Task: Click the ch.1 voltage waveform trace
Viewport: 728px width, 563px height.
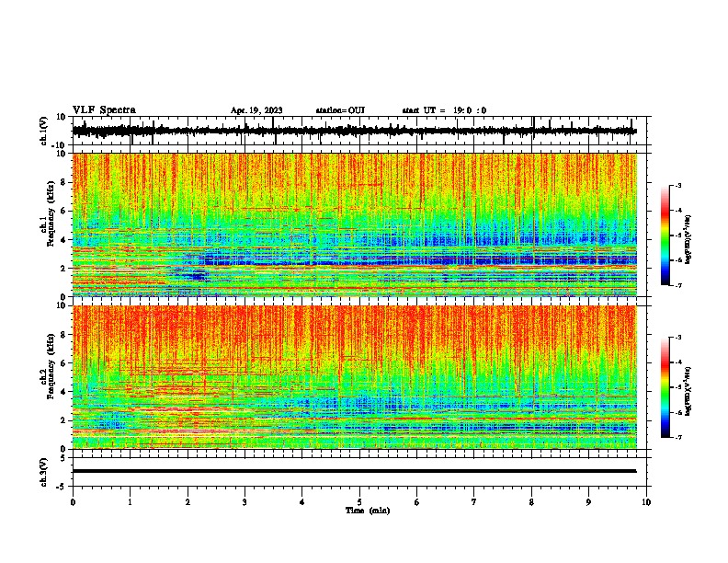Action: click(354, 131)
